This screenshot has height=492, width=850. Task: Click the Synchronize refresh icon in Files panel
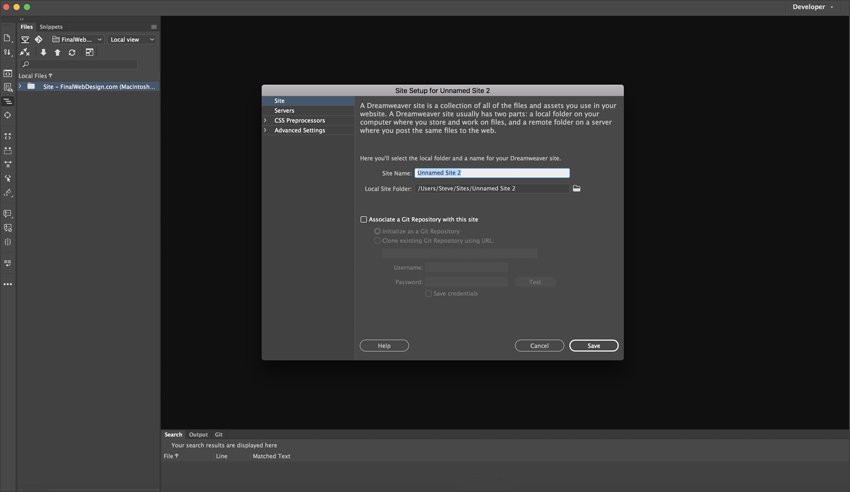72,53
